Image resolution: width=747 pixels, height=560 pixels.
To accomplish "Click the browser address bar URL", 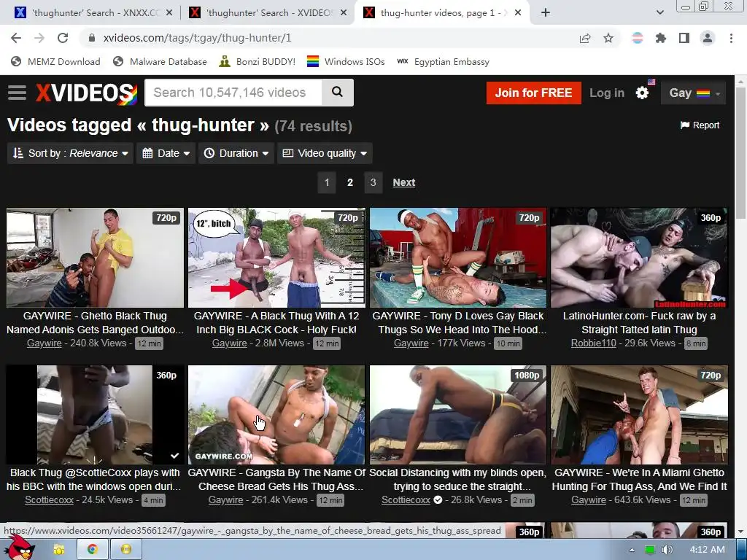I will (x=197, y=38).
